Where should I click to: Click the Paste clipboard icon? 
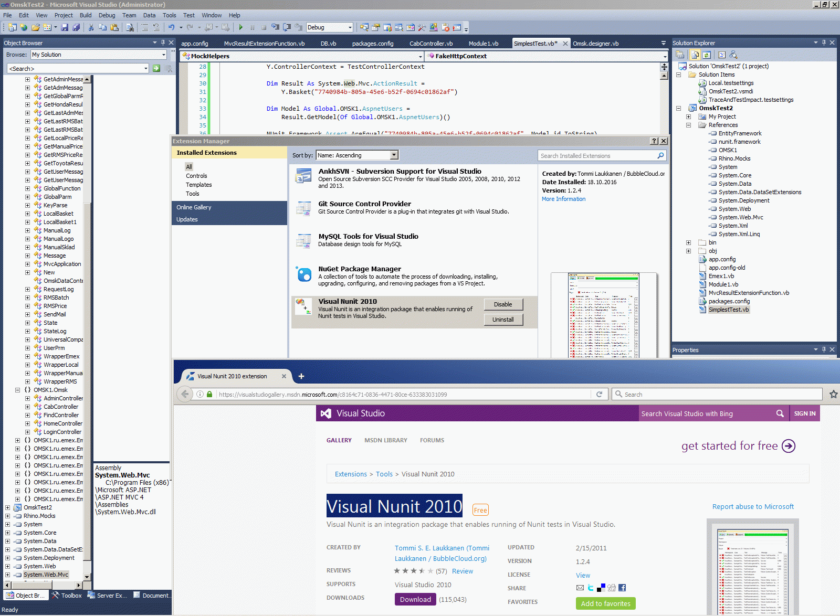pos(114,27)
